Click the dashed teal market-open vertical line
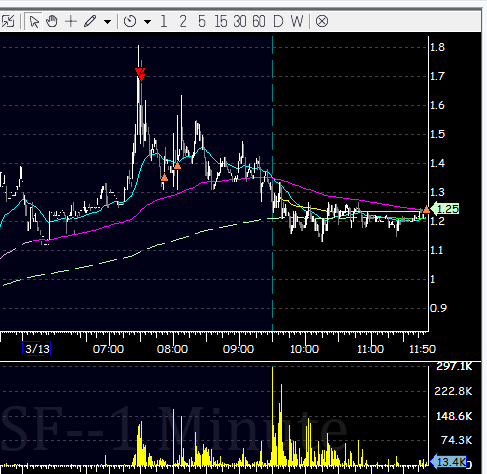 click(x=272, y=183)
